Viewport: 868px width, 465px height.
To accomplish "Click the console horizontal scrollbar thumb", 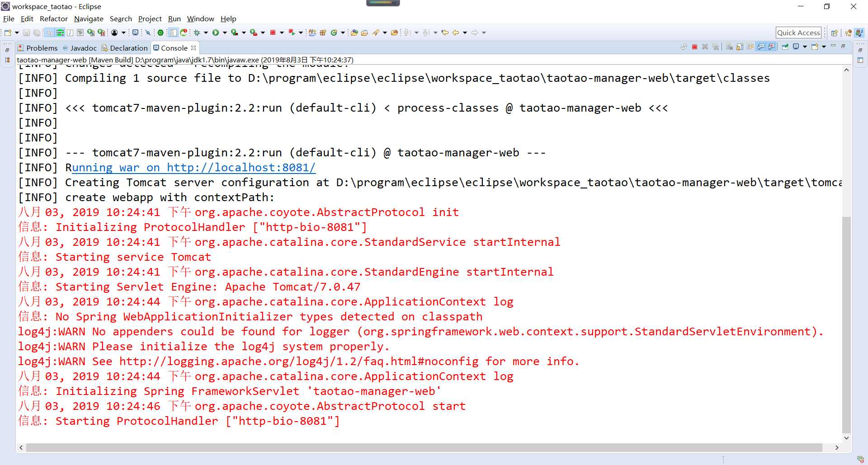I will pos(424,447).
